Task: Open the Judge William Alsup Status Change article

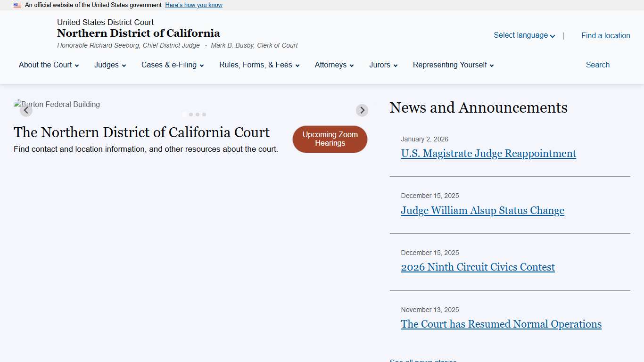Action: tap(482, 211)
